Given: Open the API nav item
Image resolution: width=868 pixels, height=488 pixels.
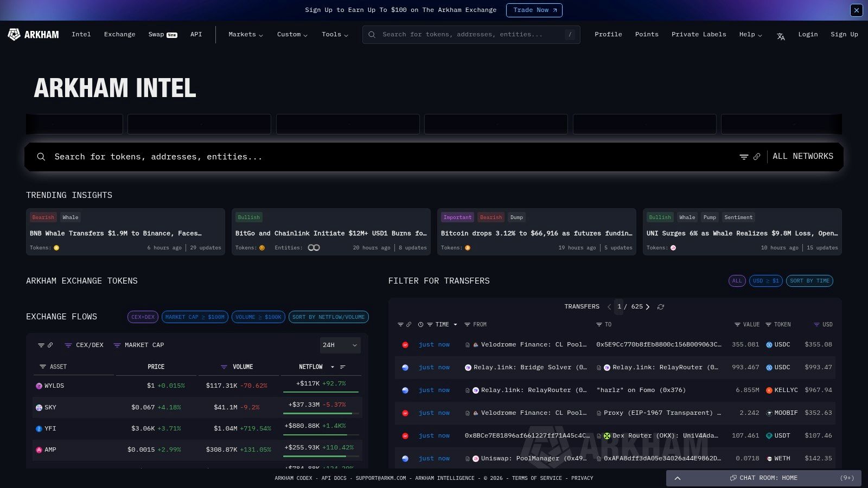Looking at the screenshot, I should pyautogui.click(x=196, y=35).
